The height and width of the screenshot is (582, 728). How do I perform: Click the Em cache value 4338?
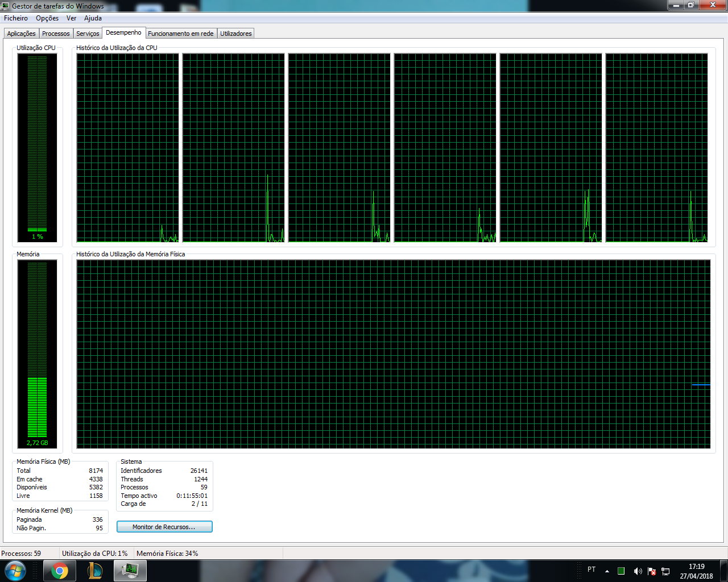pyautogui.click(x=96, y=479)
